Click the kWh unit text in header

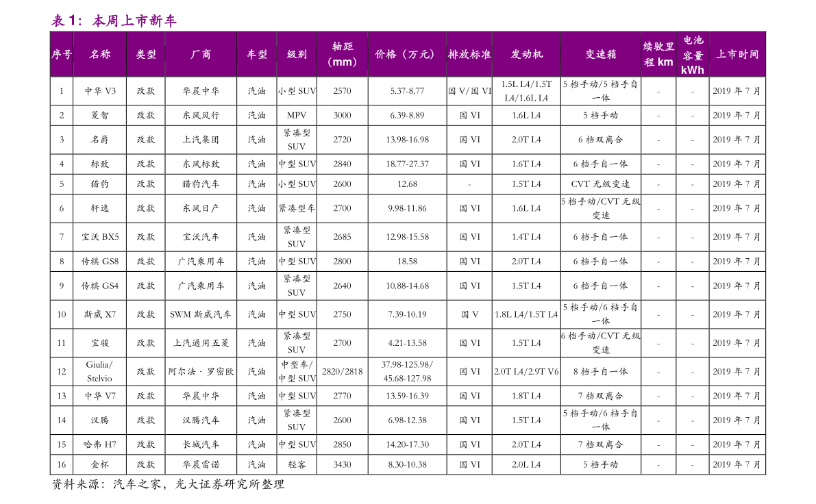click(x=693, y=70)
